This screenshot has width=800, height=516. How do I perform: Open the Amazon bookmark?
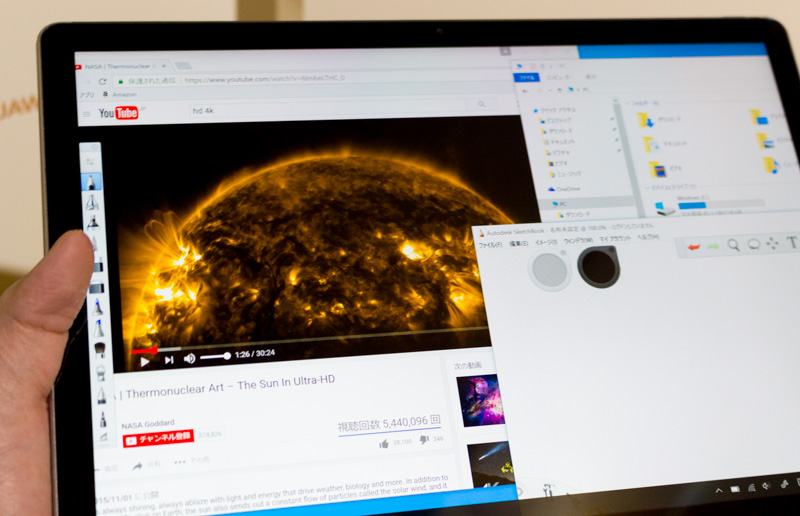click(x=120, y=94)
